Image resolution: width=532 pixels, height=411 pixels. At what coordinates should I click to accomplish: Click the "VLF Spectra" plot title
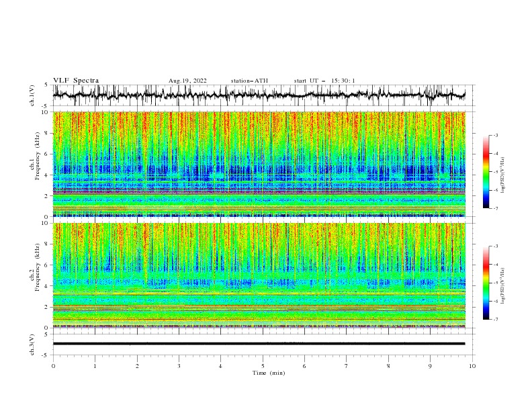[76, 81]
